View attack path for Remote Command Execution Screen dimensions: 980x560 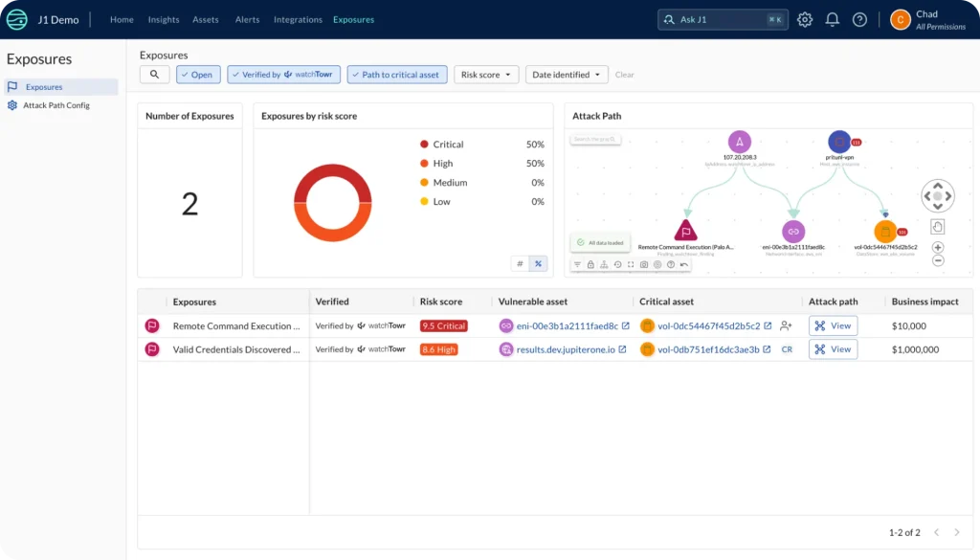click(833, 325)
